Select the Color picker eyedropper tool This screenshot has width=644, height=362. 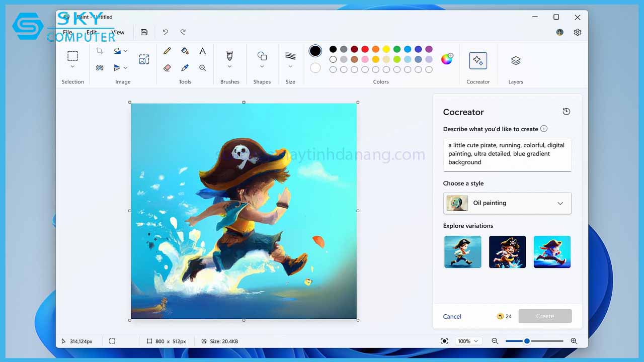[186, 68]
